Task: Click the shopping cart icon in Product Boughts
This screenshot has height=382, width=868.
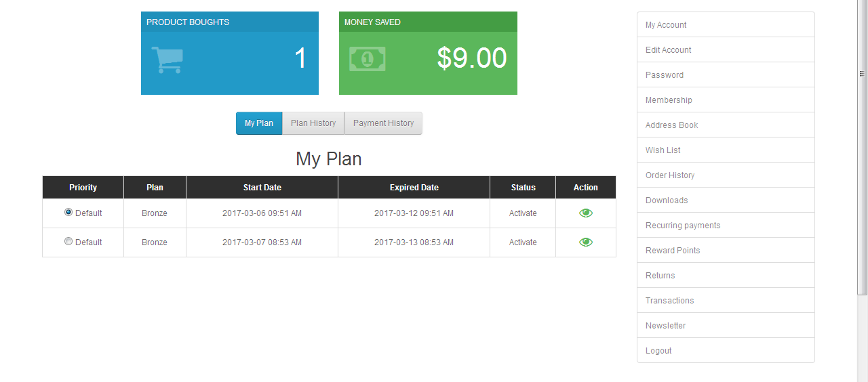Action: coord(167,60)
